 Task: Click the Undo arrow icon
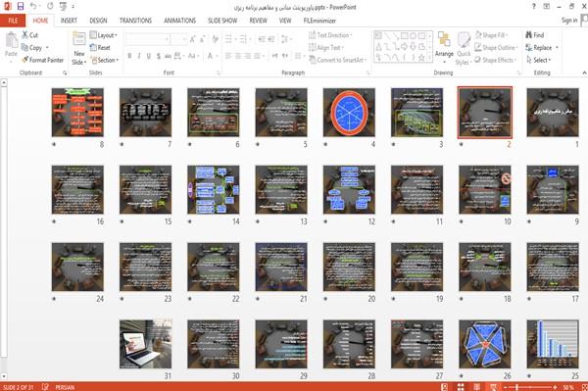pos(33,6)
